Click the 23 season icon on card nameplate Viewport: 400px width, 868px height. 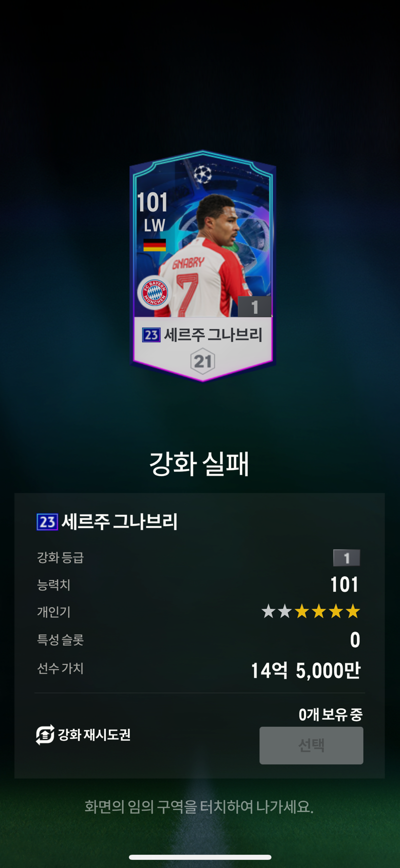tap(151, 334)
